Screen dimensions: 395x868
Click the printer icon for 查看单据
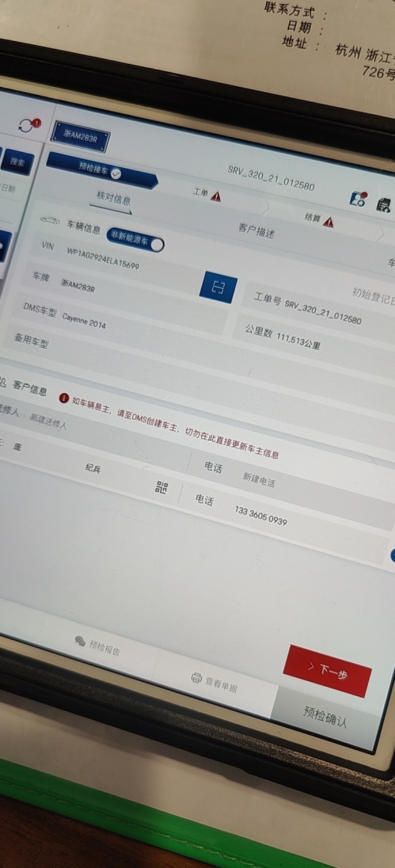[197, 677]
